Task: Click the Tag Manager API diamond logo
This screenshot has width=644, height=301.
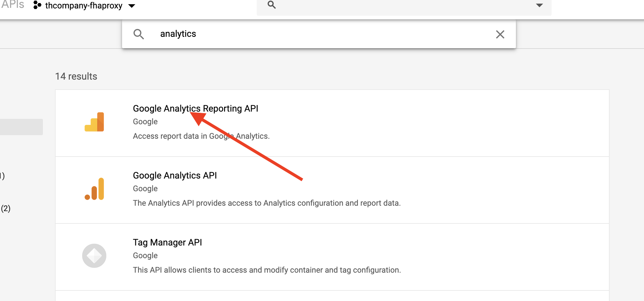Action: (x=94, y=256)
